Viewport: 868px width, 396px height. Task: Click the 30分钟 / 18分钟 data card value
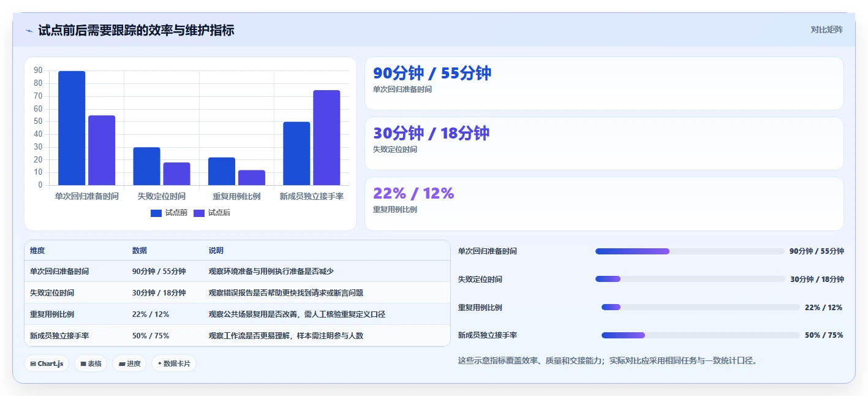click(431, 133)
